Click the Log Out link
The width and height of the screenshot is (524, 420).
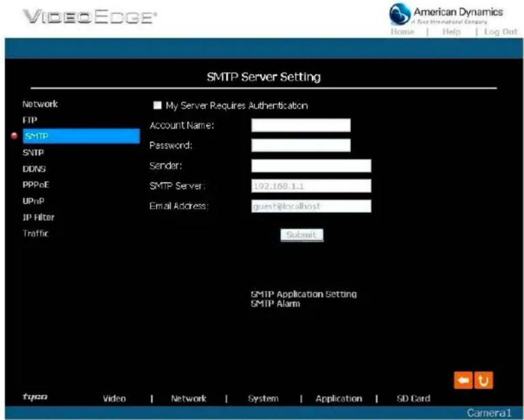click(501, 32)
